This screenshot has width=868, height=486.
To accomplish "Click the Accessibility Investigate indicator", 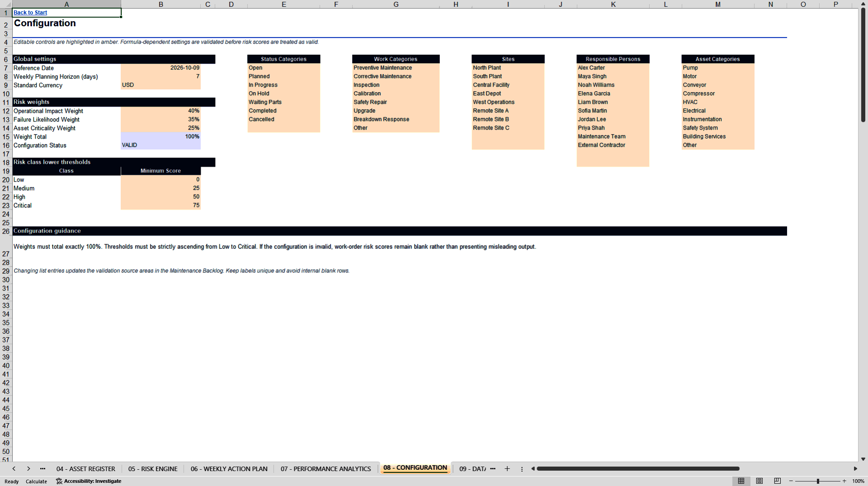I will coord(89,481).
